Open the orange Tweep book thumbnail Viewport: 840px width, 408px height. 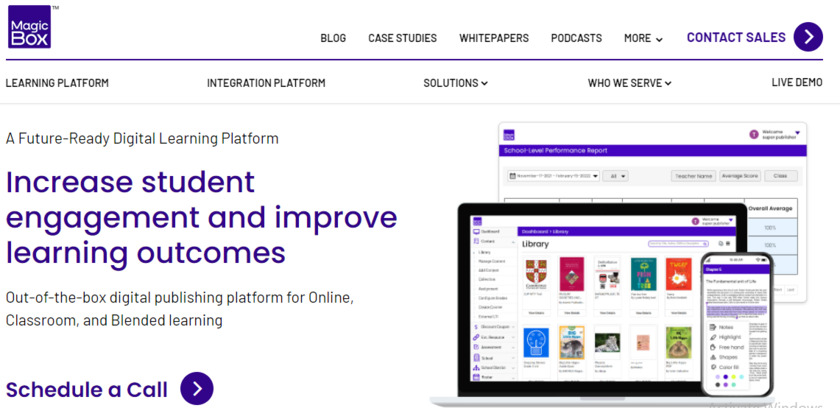(x=679, y=274)
